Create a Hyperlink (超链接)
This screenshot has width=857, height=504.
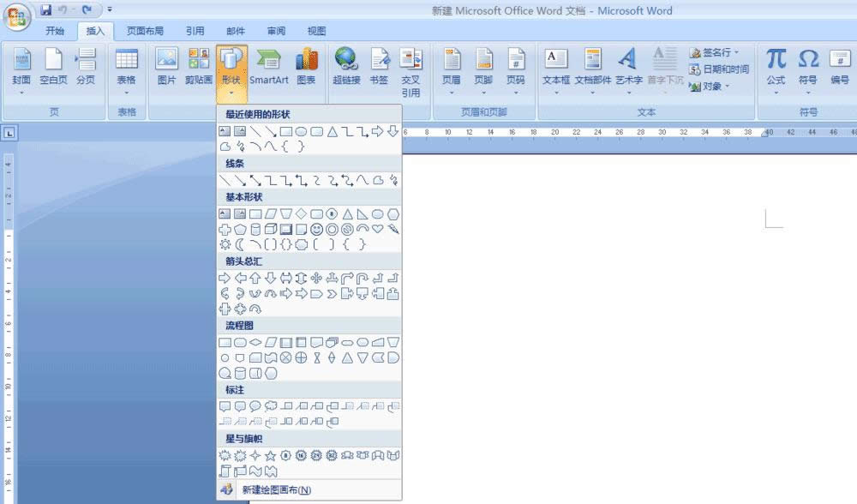tap(345, 69)
